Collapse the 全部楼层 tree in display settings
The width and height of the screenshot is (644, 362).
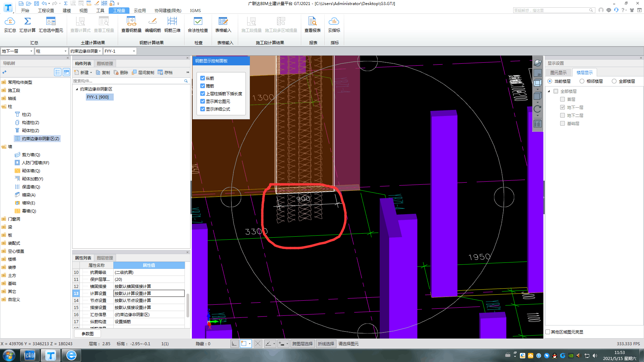coord(549,91)
